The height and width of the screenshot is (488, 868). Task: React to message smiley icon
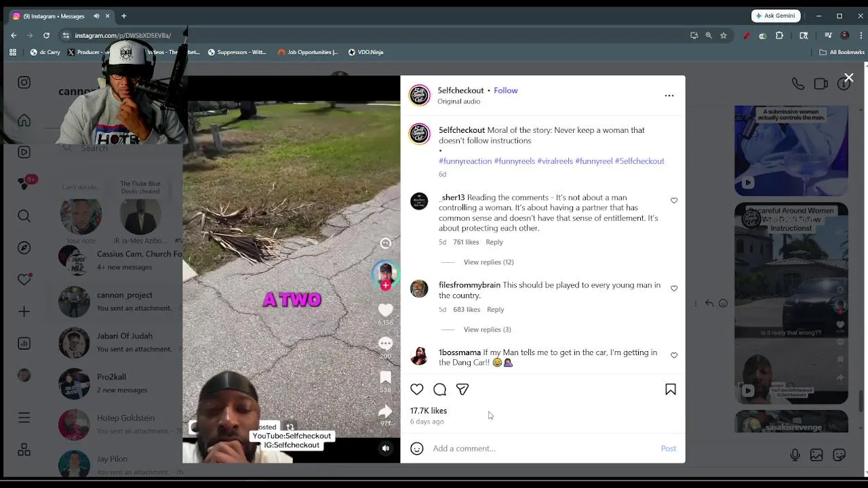[x=723, y=303]
